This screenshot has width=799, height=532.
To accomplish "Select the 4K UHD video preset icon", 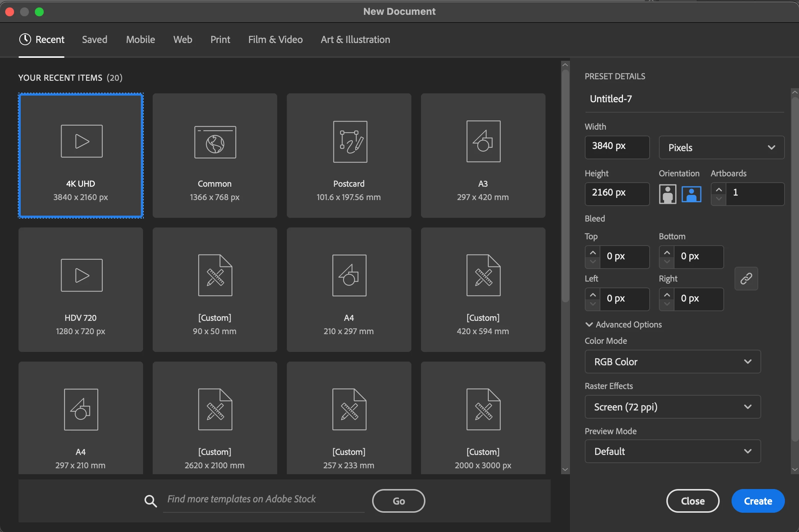I will [x=82, y=141].
